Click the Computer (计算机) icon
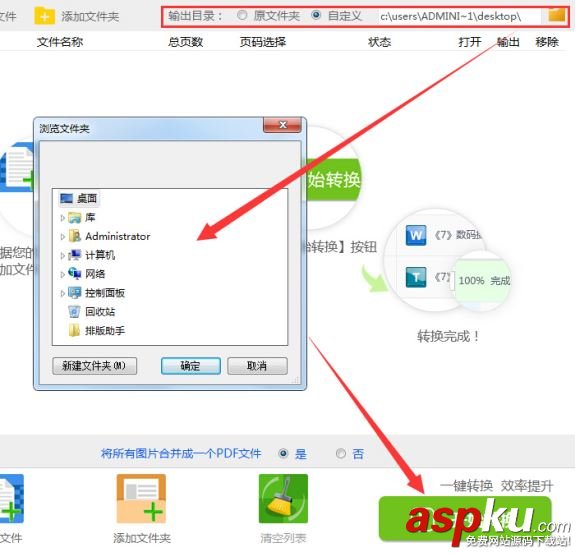The image size is (576, 553). click(75, 255)
